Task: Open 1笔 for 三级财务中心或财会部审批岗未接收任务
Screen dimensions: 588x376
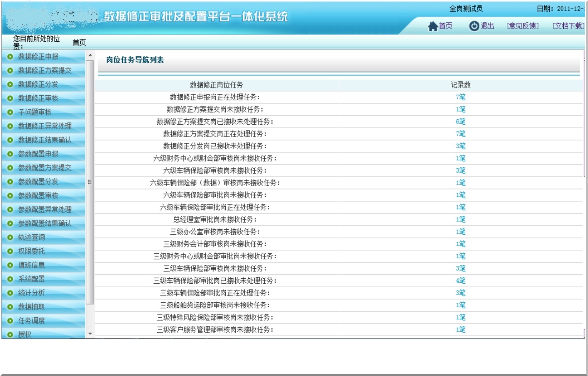Action: (x=461, y=256)
